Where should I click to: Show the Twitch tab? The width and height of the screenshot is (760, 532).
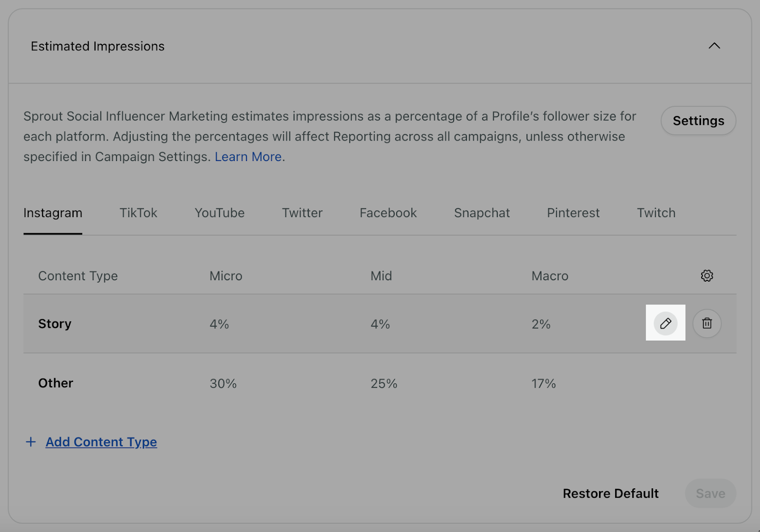click(656, 213)
